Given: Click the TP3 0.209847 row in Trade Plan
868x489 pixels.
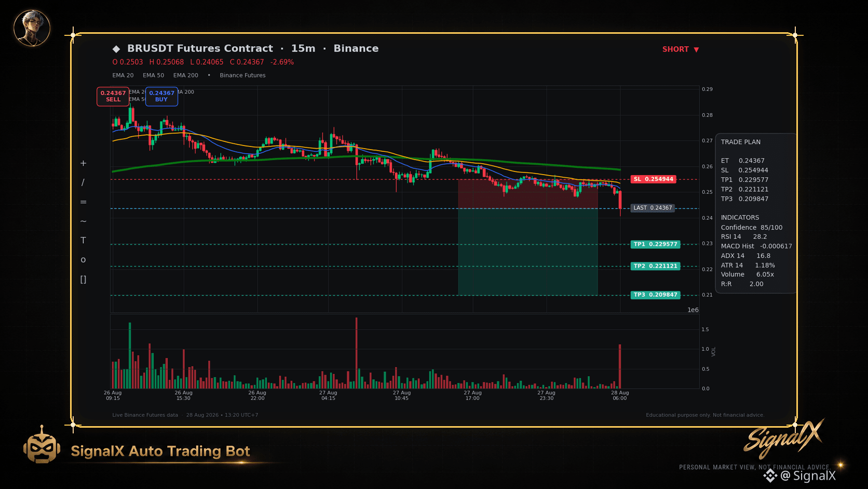Looking at the screenshot, I should pyautogui.click(x=744, y=199).
